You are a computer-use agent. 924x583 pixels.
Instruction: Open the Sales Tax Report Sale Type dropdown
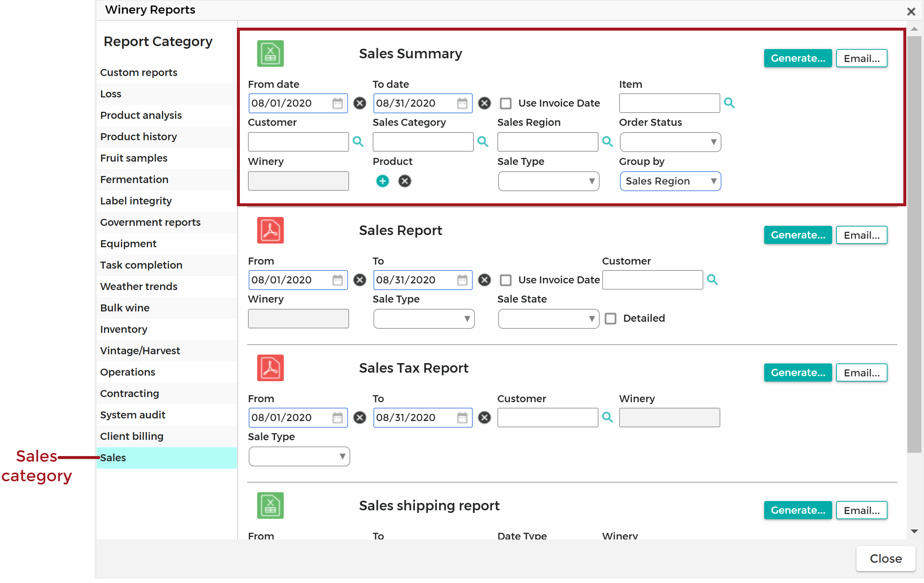[x=299, y=456]
